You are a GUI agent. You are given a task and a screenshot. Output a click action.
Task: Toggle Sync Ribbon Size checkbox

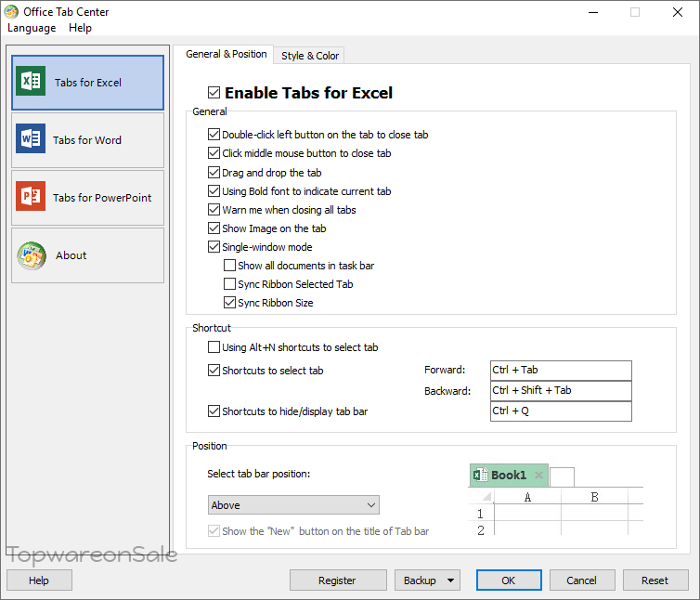coord(229,303)
